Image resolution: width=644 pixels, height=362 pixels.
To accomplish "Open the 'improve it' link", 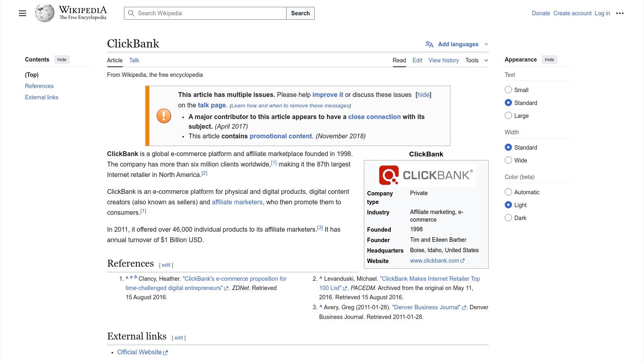I will coord(328,95).
